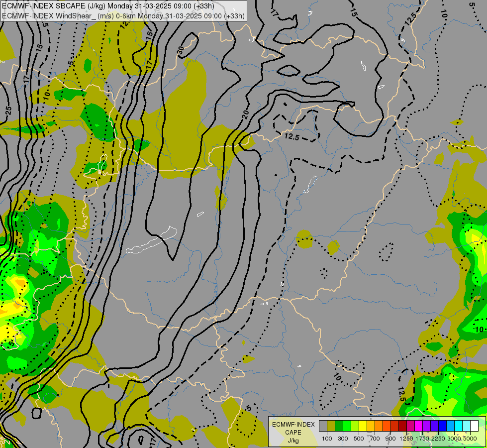Pick the gray swatch in CAPE legend

[323, 426]
